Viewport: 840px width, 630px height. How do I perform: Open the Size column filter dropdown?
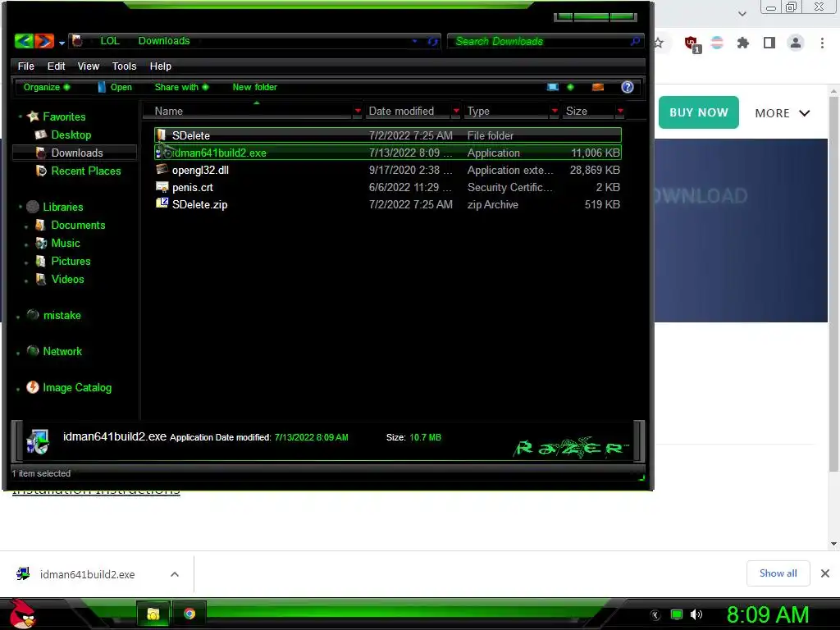[620, 111]
